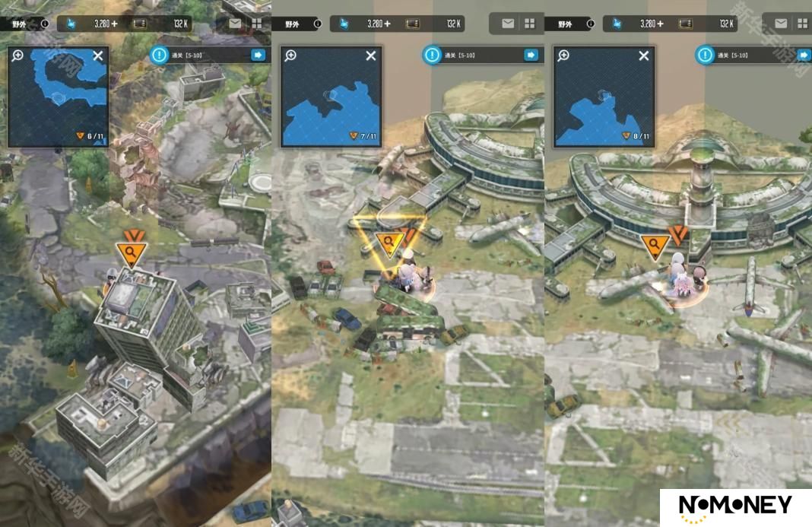
Task: Click the 132 K value in 7/11 screenshot
Action: coord(454,24)
